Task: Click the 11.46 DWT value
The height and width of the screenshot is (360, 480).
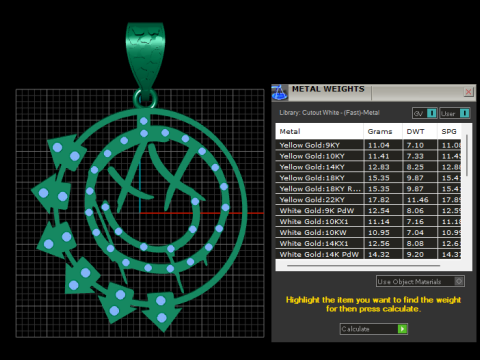Action: tap(417, 200)
